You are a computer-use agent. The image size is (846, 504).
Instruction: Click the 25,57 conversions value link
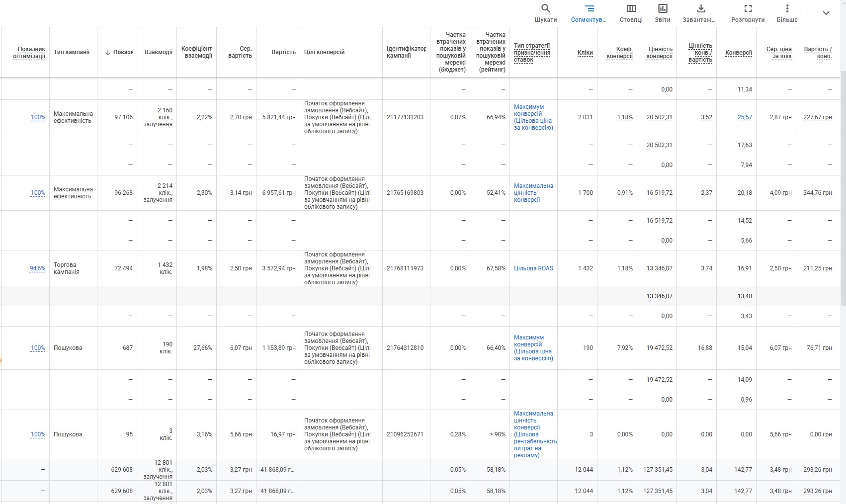pos(744,117)
